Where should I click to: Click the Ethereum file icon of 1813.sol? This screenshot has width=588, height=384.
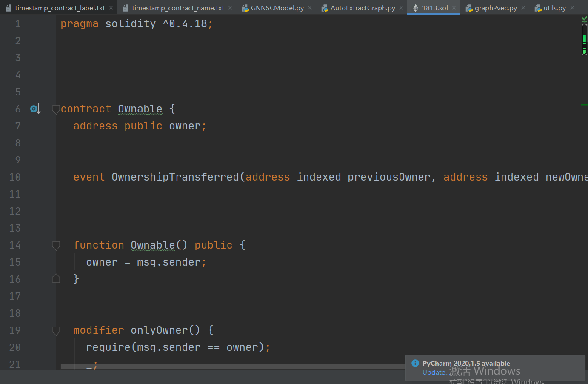point(416,8)
